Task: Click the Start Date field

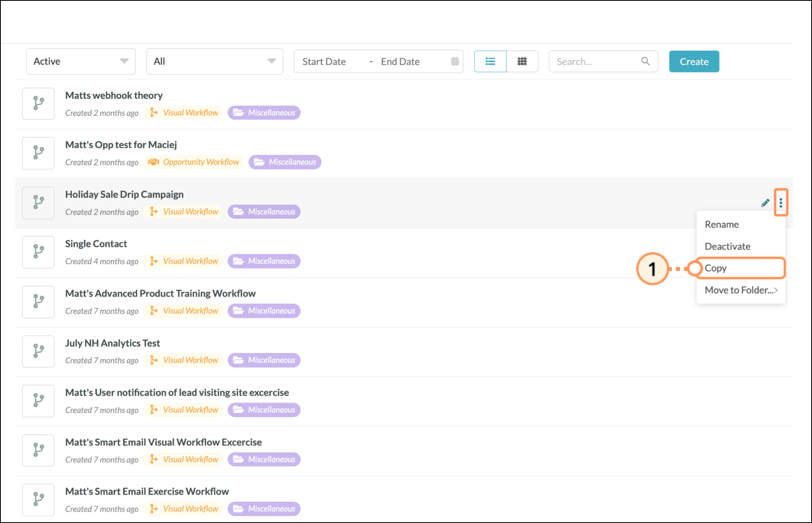Action: 324,62
